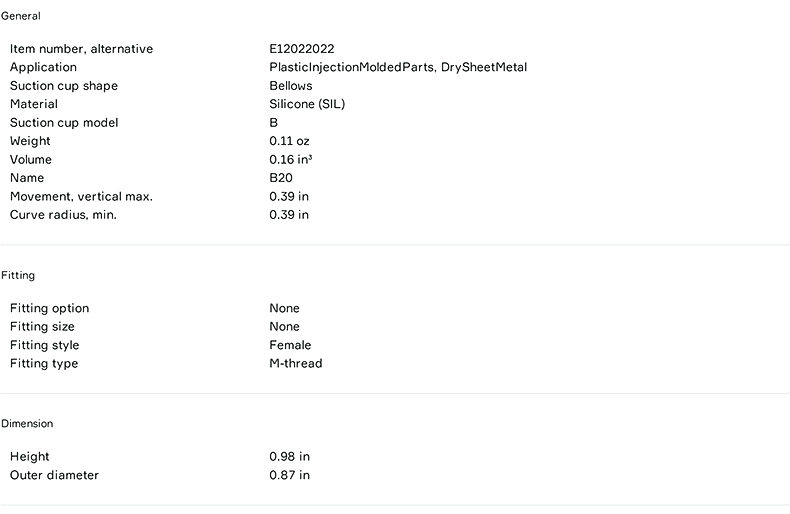Click the Bellows suction cup shape value
790x514 pixels.
pos(291,86)
